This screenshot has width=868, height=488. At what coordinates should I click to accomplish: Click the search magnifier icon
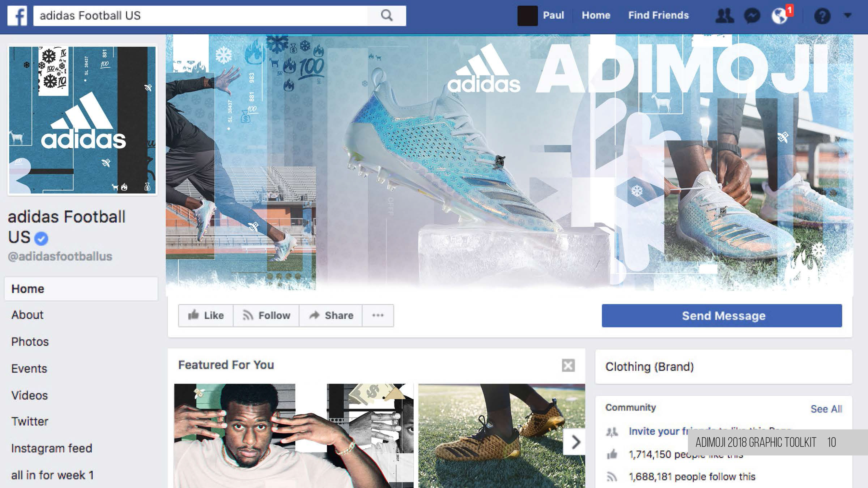[387, 16]
